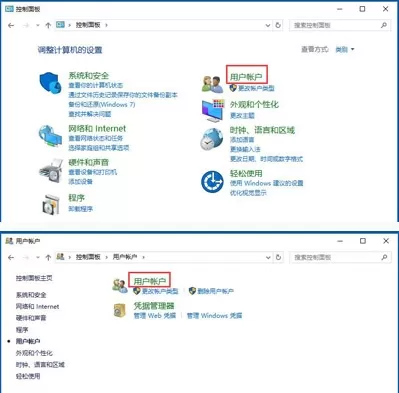Click the User Accounts icon in the 用户帐户 window
This screenshot has height=393, width=399.
click(x=120, y=286)
